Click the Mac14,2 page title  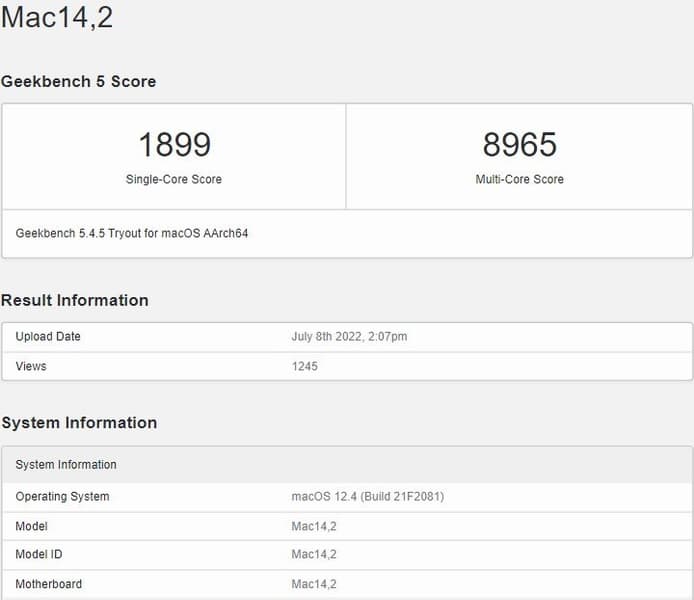coord(57,18)
